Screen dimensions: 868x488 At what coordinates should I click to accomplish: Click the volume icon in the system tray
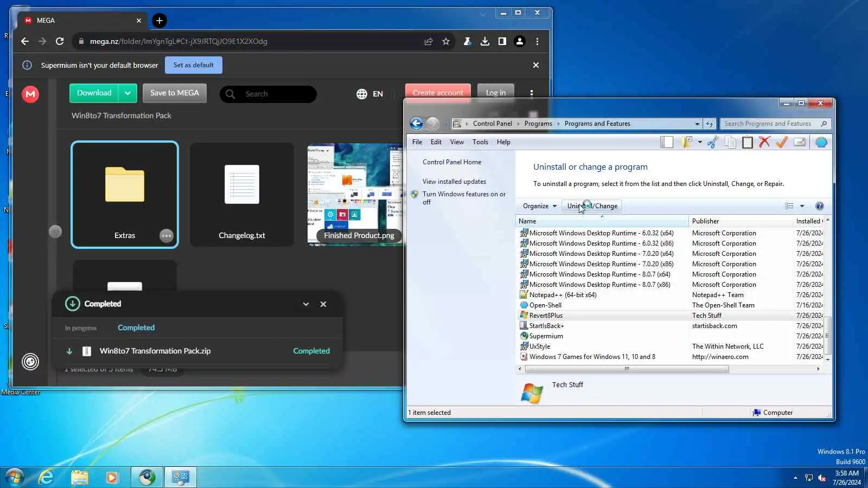[x=822, y=478]
